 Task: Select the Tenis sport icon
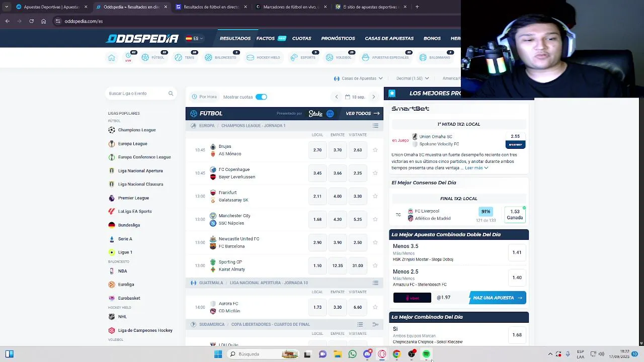point(178,57)
